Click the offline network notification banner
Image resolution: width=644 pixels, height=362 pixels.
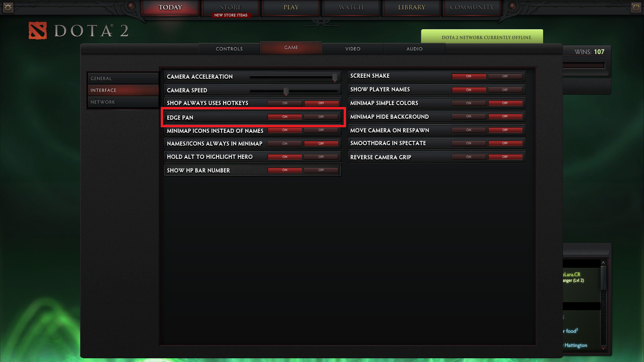coord(482,37)
